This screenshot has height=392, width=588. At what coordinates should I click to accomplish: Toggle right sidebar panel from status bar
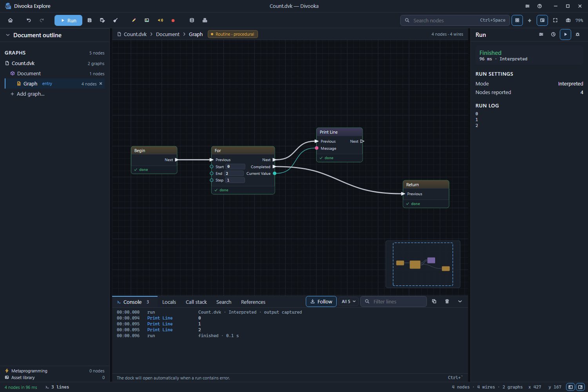pyautogui.click(x=580, y=387)
